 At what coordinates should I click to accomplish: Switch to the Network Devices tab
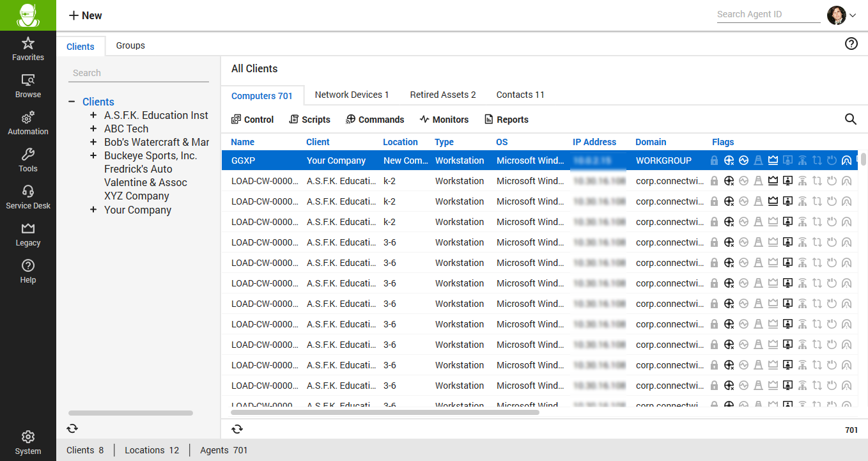coord(352,95)
